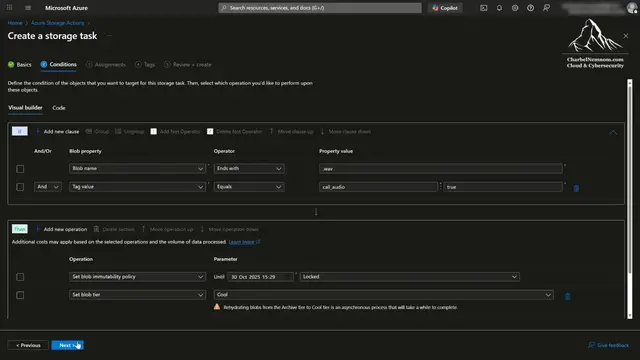Viewport: 640px width, 360px height.
Task: Click Delete section
Action: pos(114,229)
